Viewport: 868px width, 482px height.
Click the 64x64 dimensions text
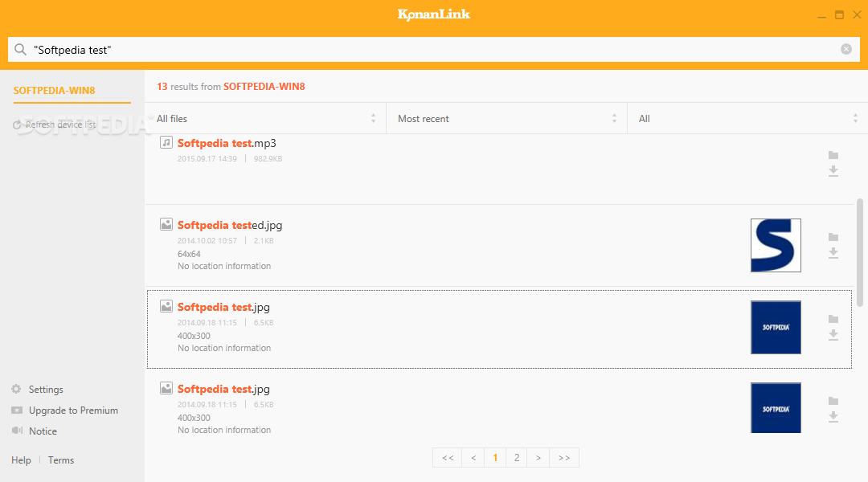click(189, 254)
